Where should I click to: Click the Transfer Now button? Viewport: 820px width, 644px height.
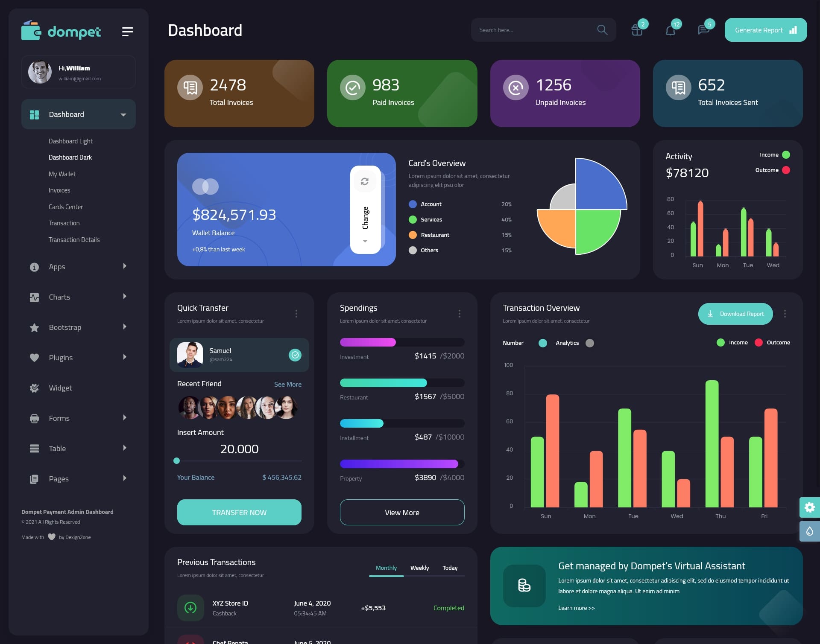[x=239, y=512]
